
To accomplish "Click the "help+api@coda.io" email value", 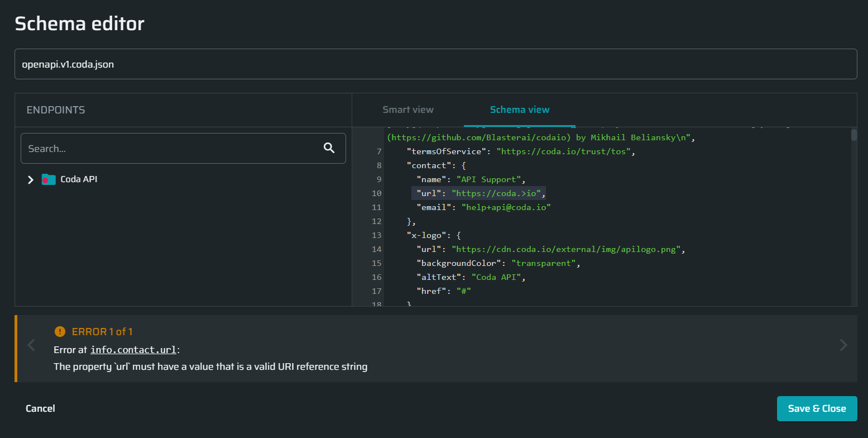I will (506, 207).
